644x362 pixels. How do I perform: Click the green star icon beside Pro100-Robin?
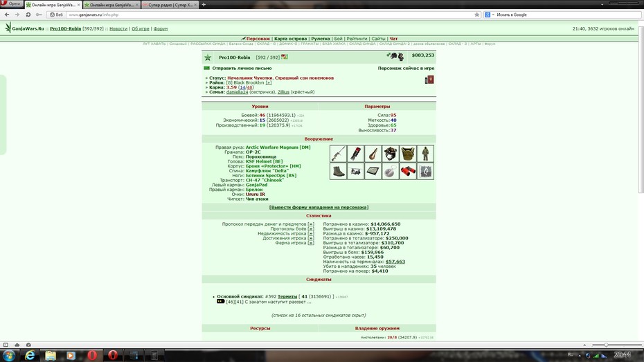click(x=208, y=57)
